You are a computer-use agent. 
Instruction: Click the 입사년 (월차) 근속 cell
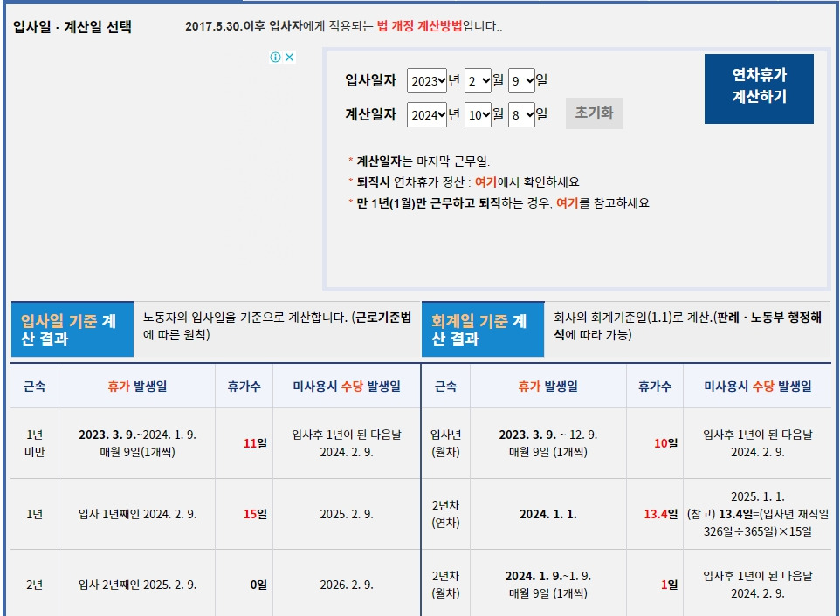pos(445,443)
